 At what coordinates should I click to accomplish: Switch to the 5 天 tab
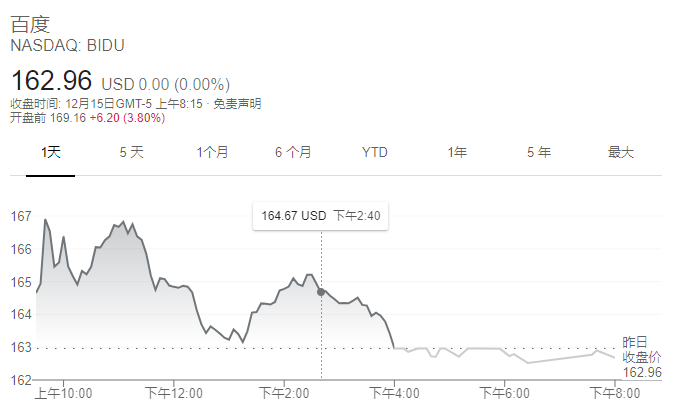point(132,152)
